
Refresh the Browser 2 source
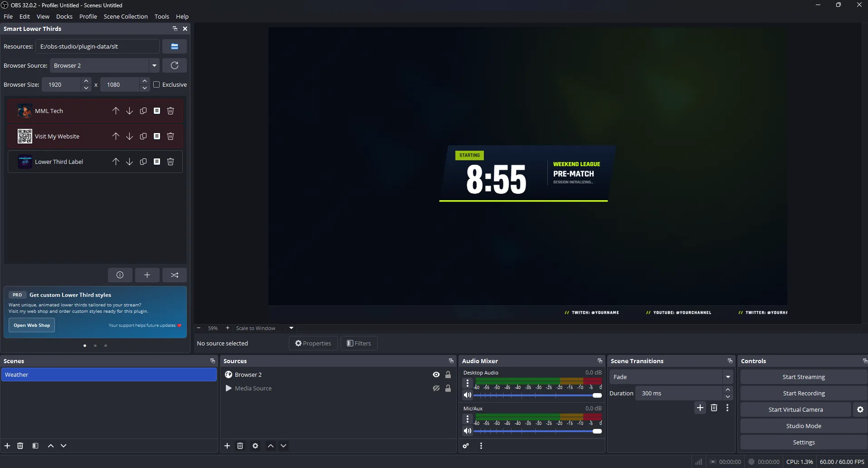(175, 65)
